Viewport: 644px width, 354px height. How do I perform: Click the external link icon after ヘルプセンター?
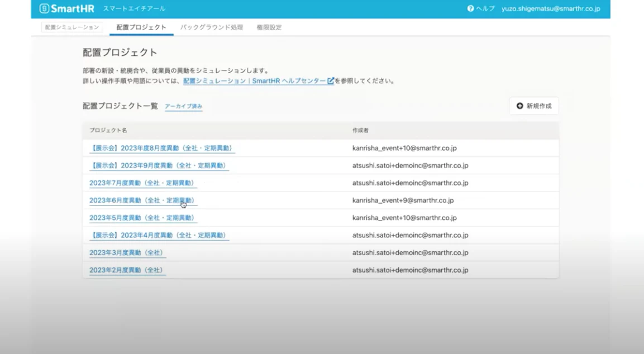(331, 81)
